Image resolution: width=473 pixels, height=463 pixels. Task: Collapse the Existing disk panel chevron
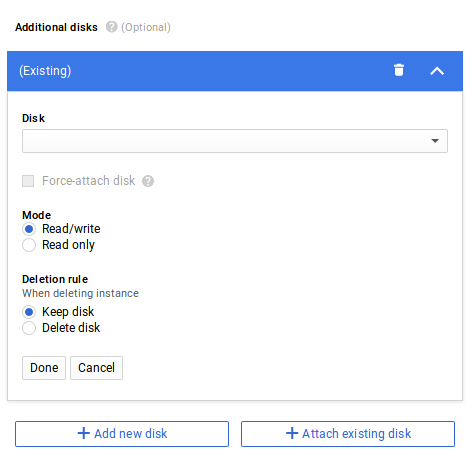tap(437, 71)
